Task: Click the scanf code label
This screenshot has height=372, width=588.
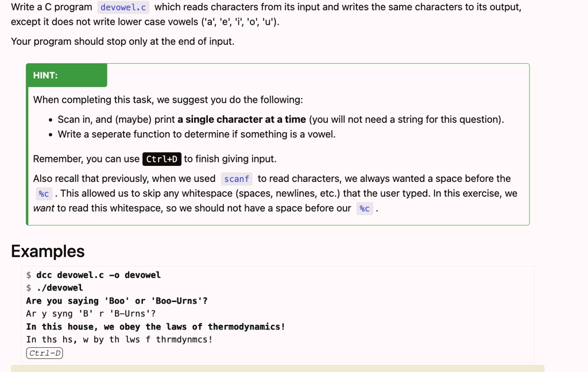Action: coord(236,179)
